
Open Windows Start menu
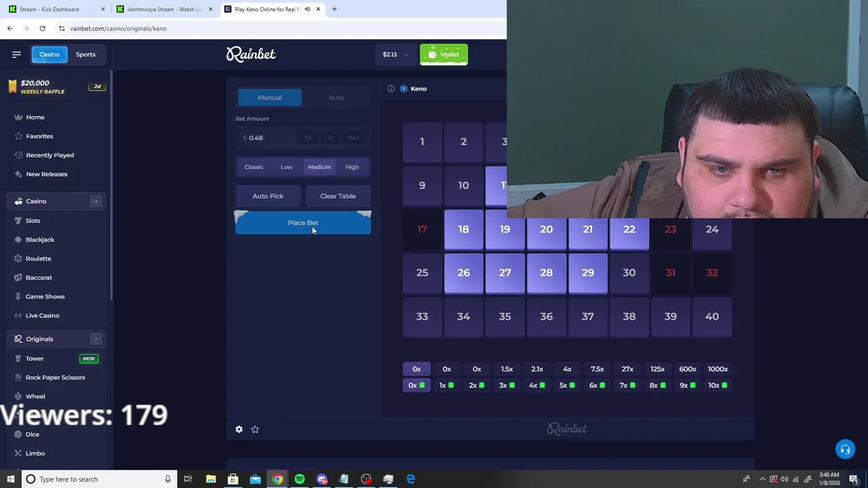(10, 479)
